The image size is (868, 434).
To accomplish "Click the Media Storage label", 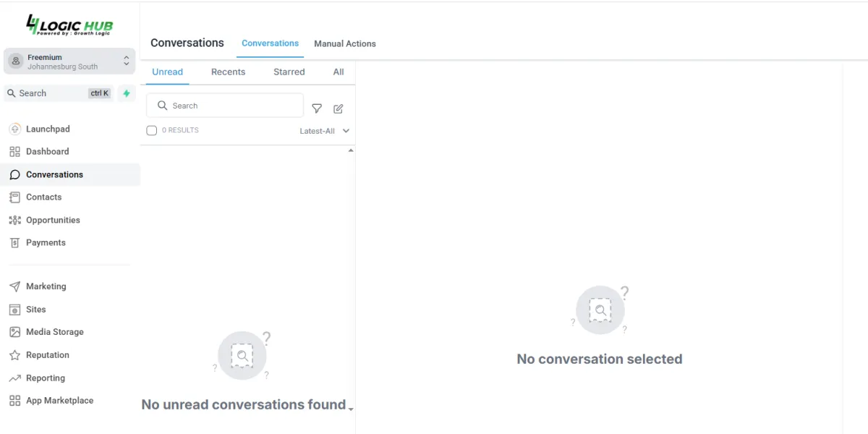I will click(x=55, y=332).
